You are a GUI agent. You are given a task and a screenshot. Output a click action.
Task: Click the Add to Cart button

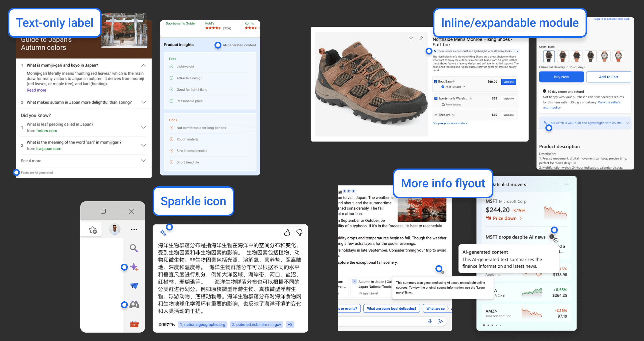(x=608, y=77)
